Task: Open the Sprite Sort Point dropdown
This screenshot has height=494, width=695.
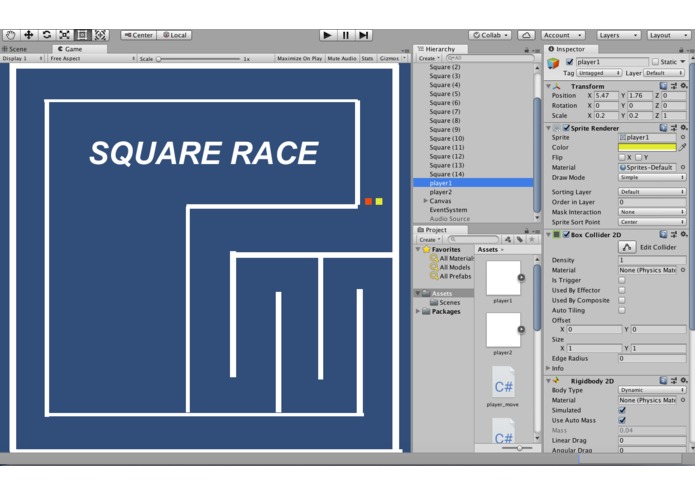Action: (x=652, y=222)
